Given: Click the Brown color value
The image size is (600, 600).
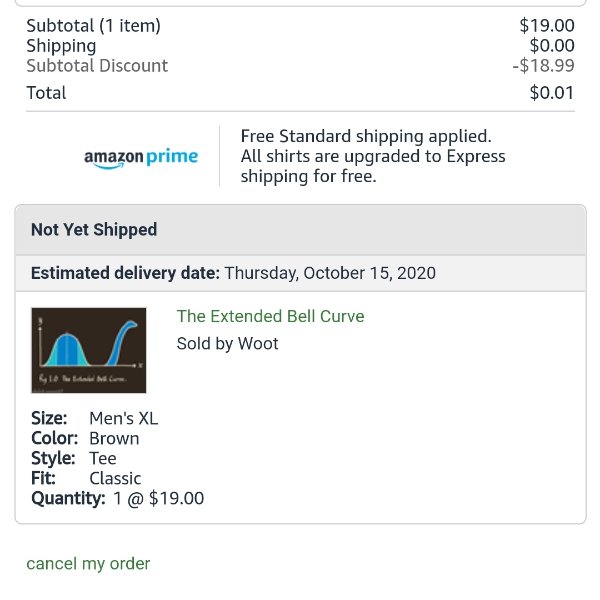Looking at the screenshot, I should coord(114,439).
